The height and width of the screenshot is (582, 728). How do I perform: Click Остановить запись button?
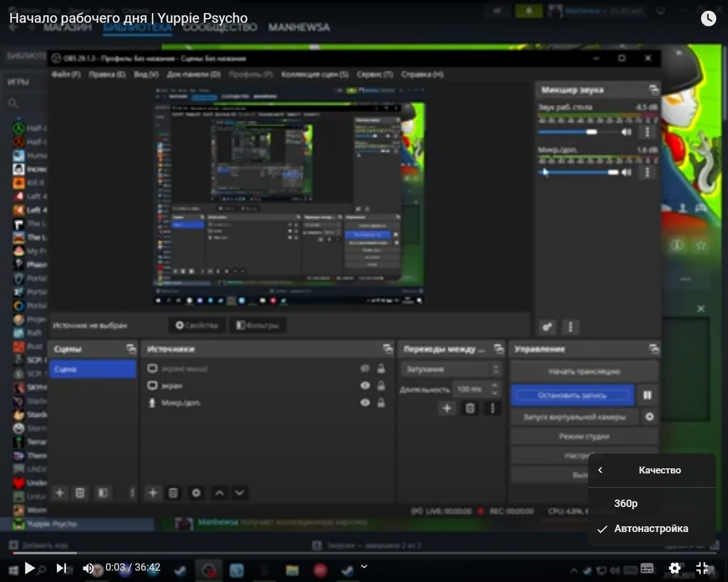click(x=573, y=395)
